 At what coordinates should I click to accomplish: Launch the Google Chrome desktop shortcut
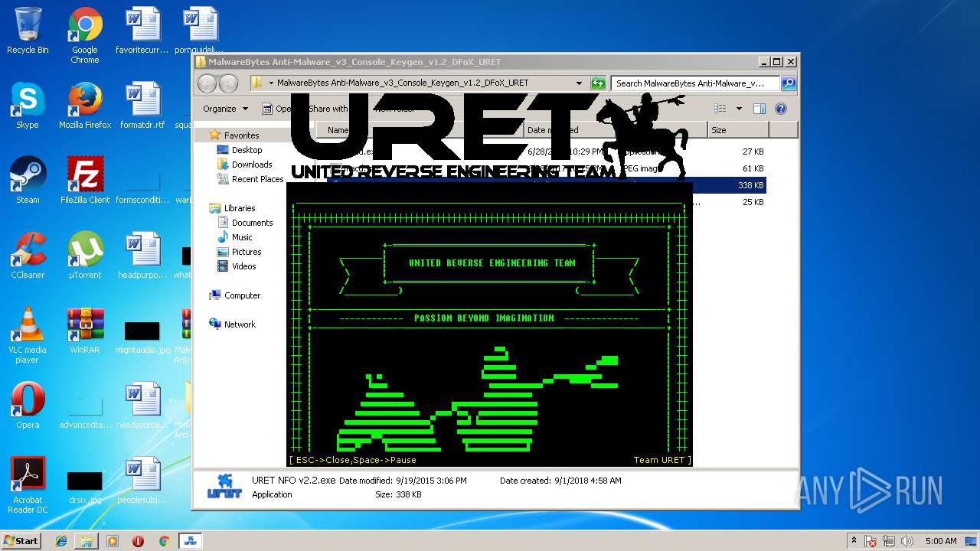pyautogui.click(x=85, y=35)
